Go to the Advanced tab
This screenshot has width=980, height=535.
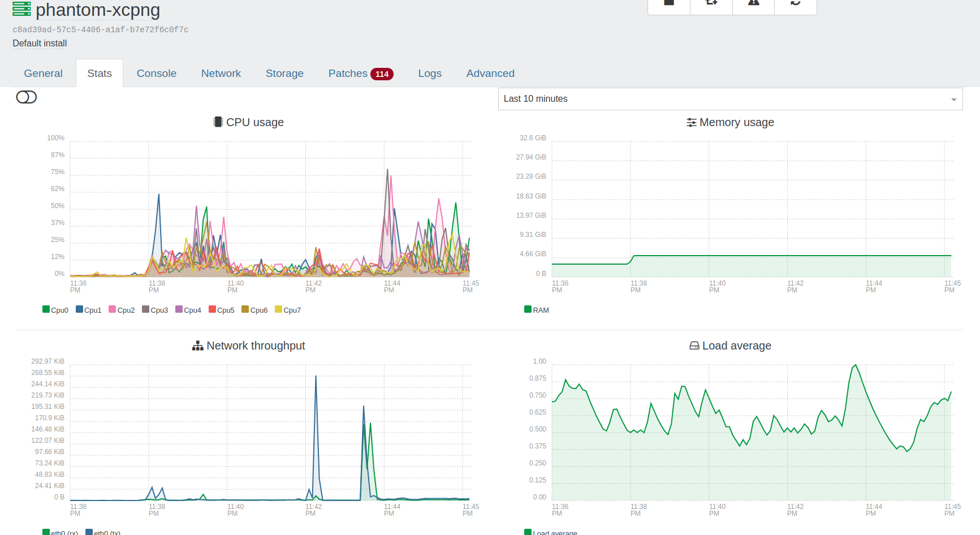(490, 74)
